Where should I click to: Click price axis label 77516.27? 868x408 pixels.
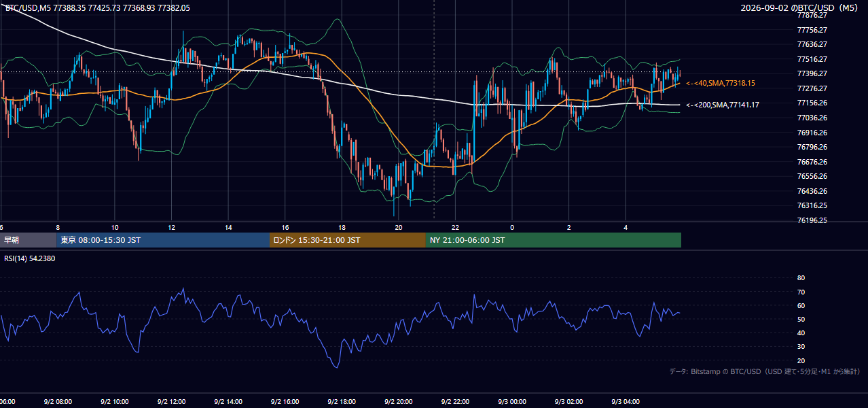[x=812, y=59]
